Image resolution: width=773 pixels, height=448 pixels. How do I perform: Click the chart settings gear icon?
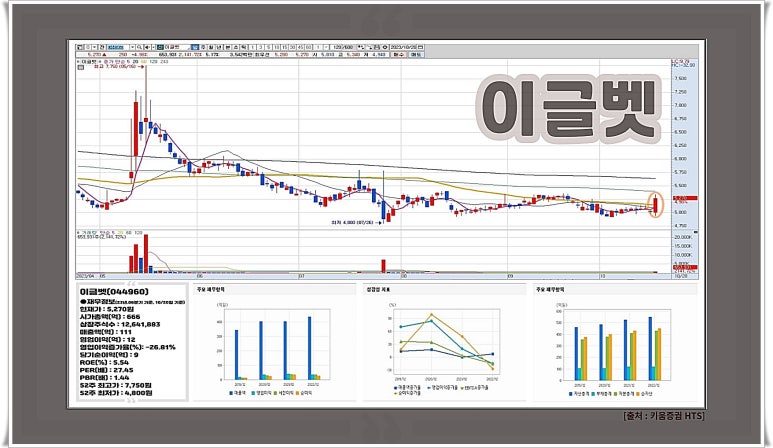coord(385,47)
